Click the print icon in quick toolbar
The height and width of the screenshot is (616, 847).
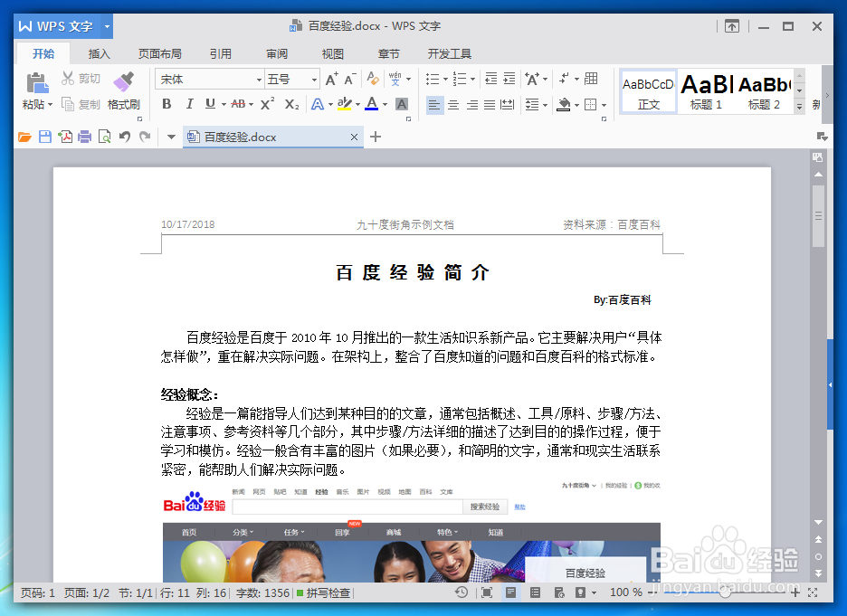pyautogui.click(x=85, y=137)
